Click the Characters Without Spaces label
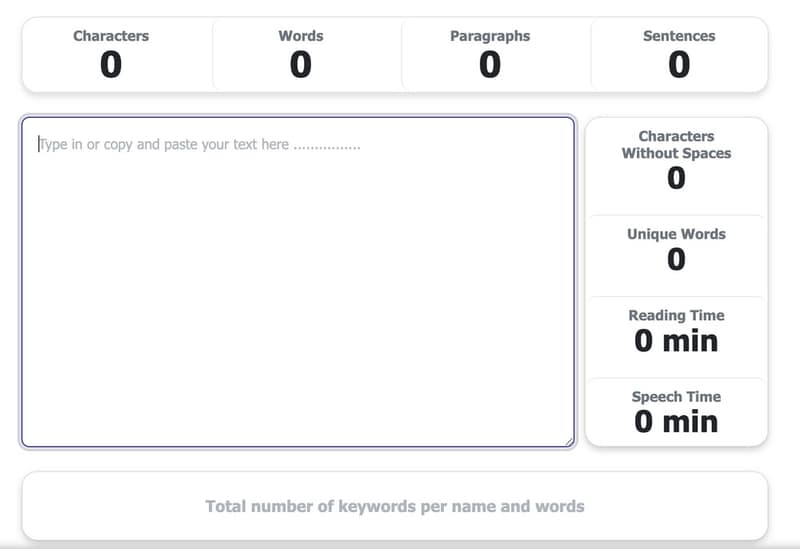This screenshot has width=800, height=549. 676,145
